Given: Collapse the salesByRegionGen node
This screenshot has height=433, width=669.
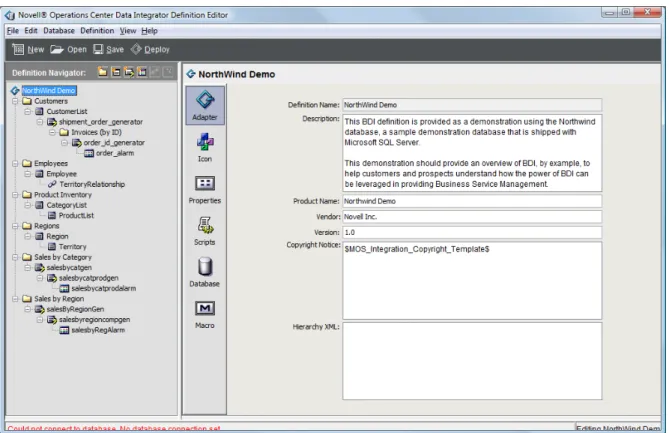Looking at the screenshot, I should point(28,309).
